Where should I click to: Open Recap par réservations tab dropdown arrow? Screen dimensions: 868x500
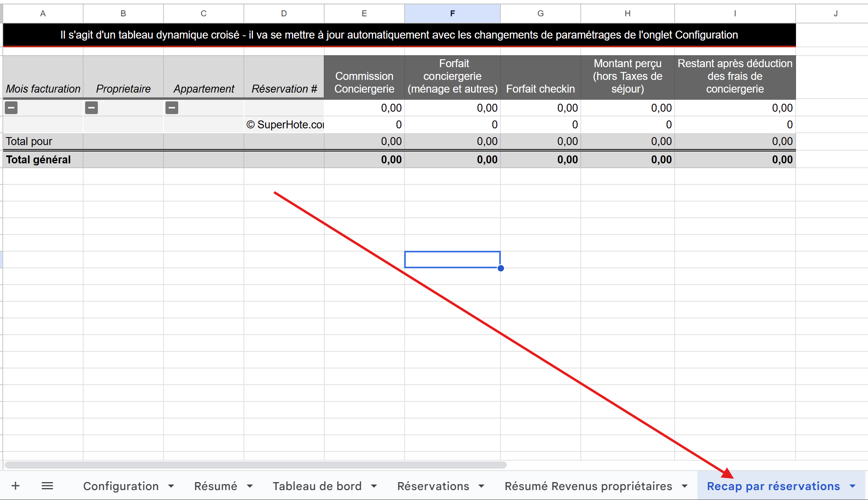(853, 486)
